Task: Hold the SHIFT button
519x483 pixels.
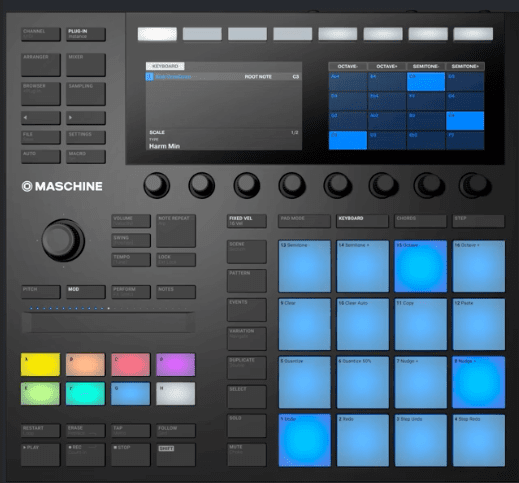Action: coord(176,454)
